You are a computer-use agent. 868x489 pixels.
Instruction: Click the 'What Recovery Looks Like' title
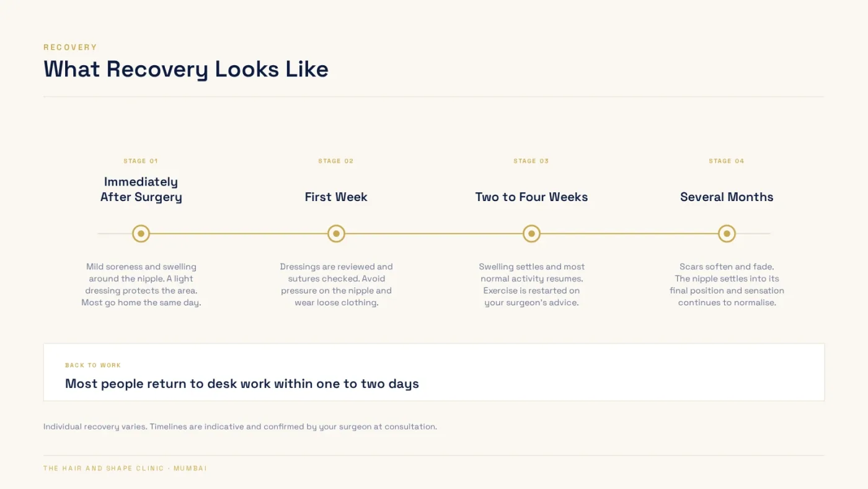pyautogui.click(x=186, y=69)
